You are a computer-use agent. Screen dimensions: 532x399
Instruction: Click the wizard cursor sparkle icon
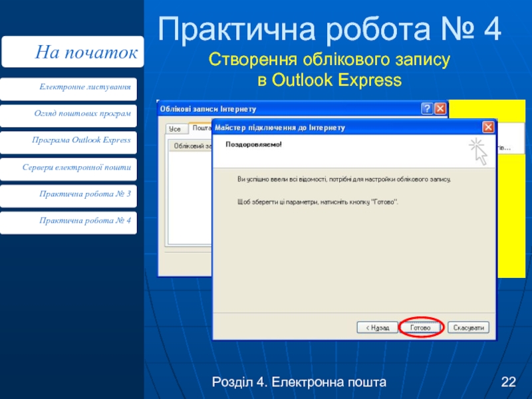click(x=478, y=152)
